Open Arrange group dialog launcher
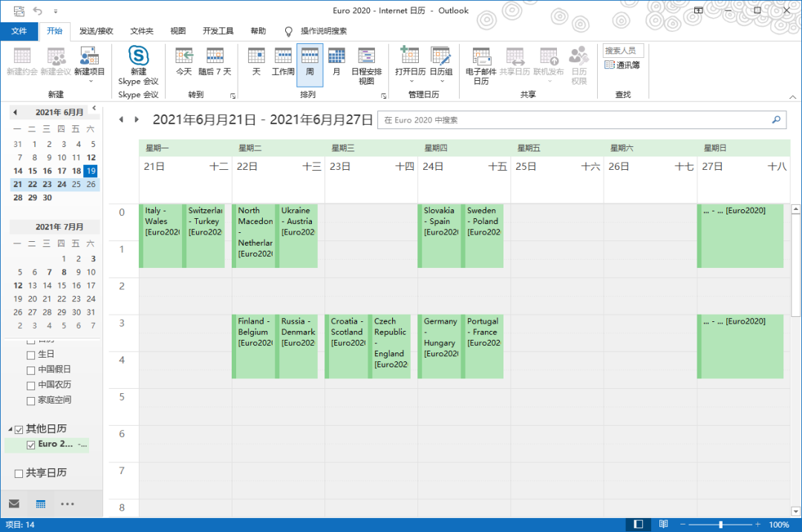Image resolution: width=802 pixels, height=532 pixels. click(383, 96)
